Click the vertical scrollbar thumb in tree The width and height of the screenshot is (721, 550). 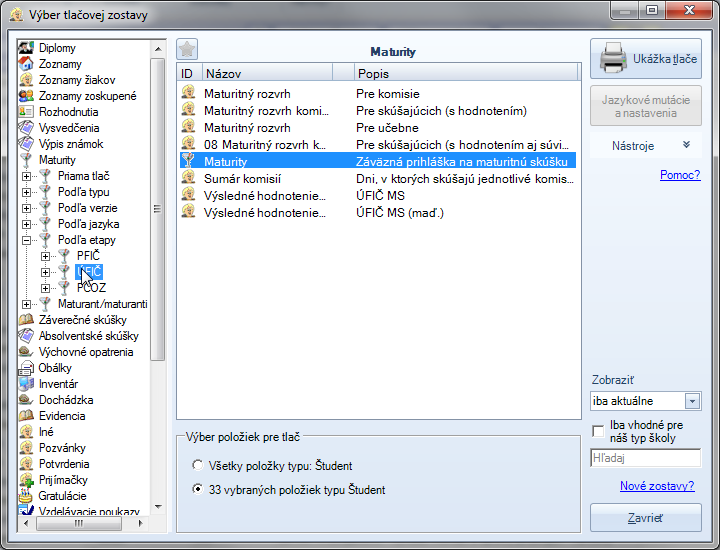click(157, 209)
